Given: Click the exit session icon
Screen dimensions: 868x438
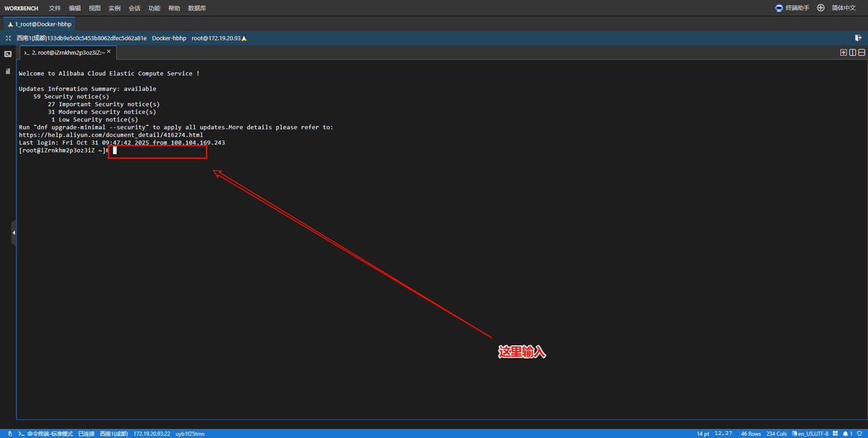Looking at the screenshot, I should 859,38.
